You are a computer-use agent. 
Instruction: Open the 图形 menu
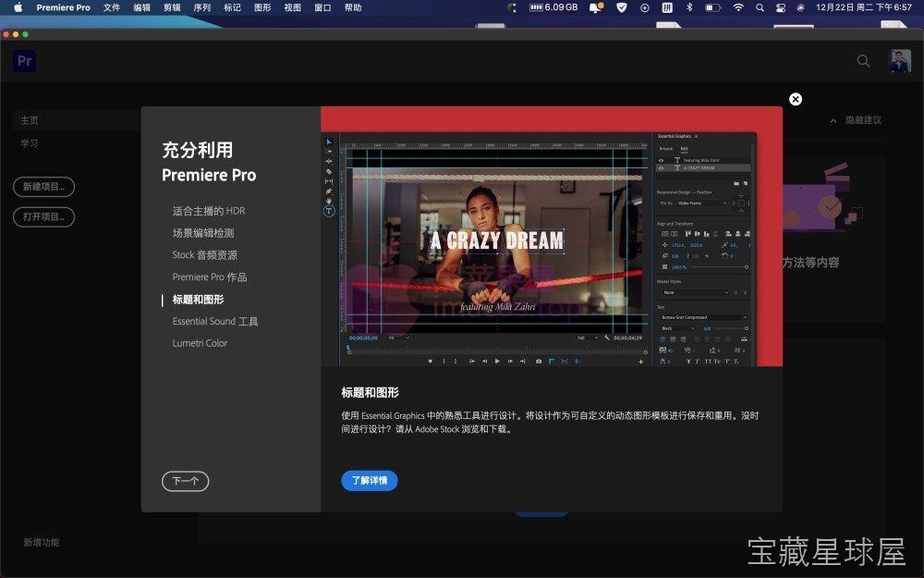[x=262, y=7]
